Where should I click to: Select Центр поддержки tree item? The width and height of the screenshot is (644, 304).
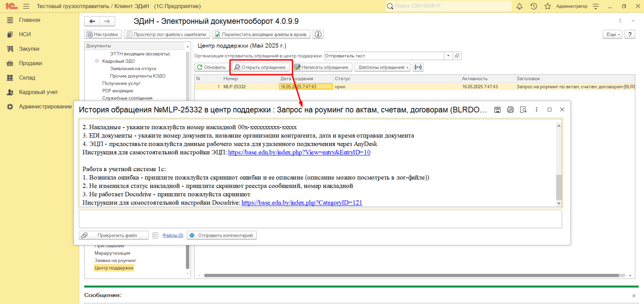(114, 268)
